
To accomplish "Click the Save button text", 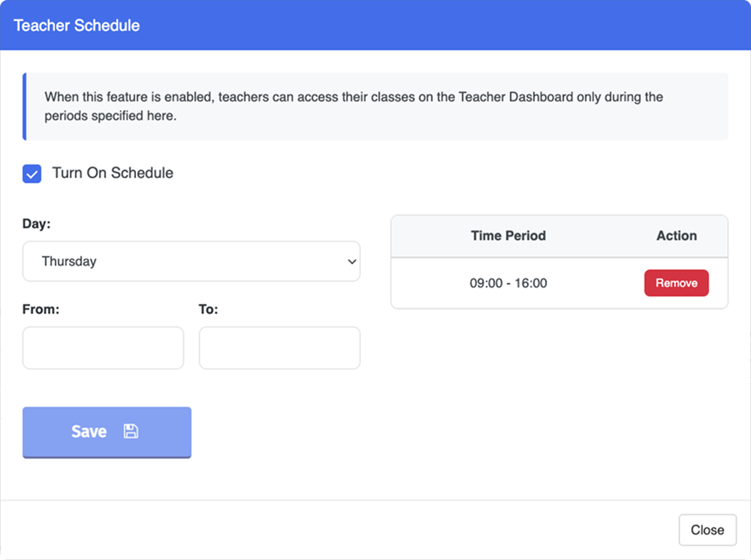I will 89,432.
